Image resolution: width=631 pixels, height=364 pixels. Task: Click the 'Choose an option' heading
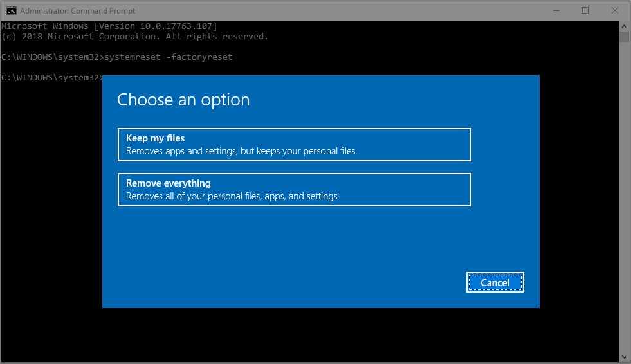[183, 100]
